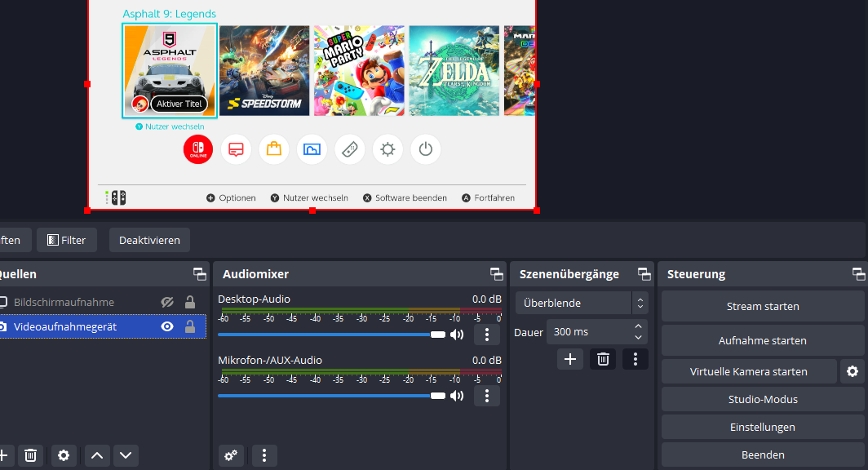This screenshot has width=868, height=470.
Task: Undock the Steuerung panel
Action: click(x=858, y=273)
